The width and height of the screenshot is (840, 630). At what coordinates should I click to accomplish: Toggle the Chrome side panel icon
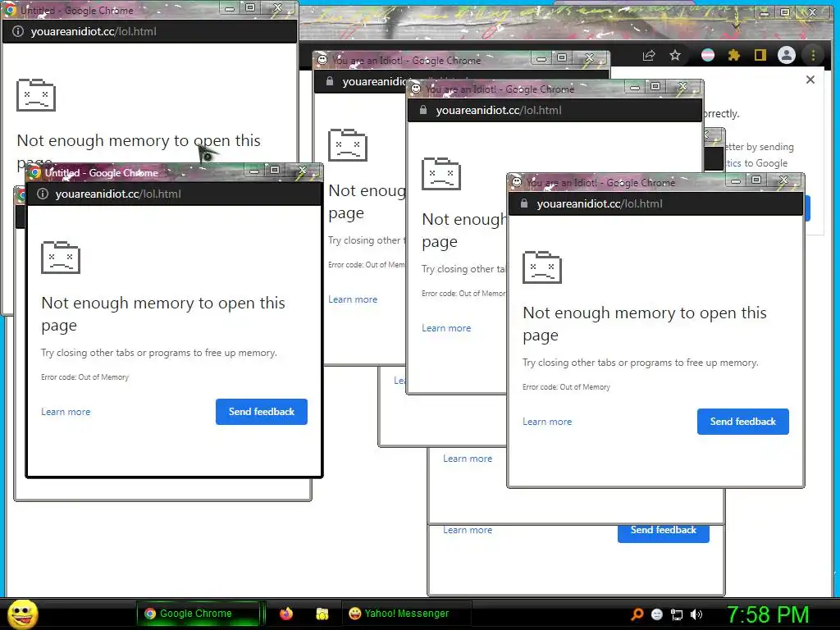(760, 55)
